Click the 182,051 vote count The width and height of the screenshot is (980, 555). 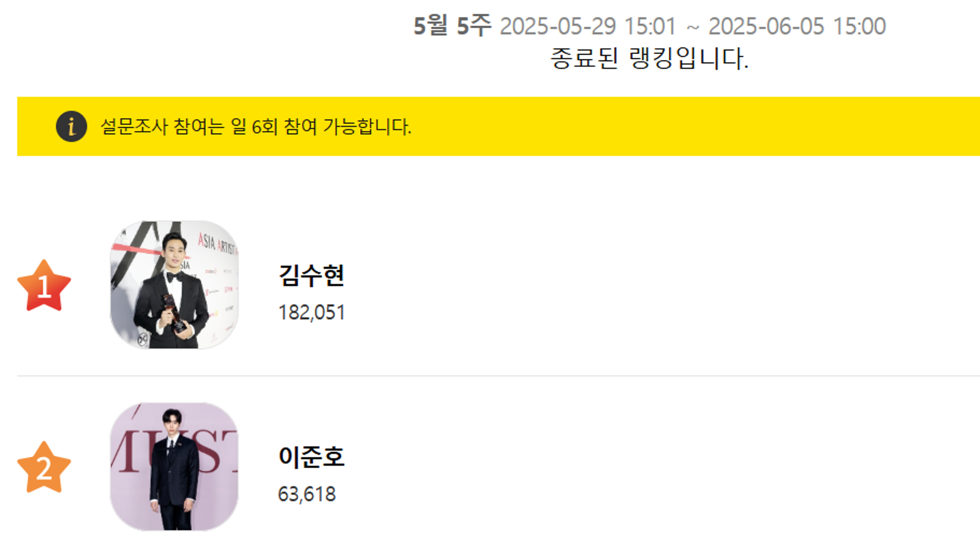[x=311, y=312]
